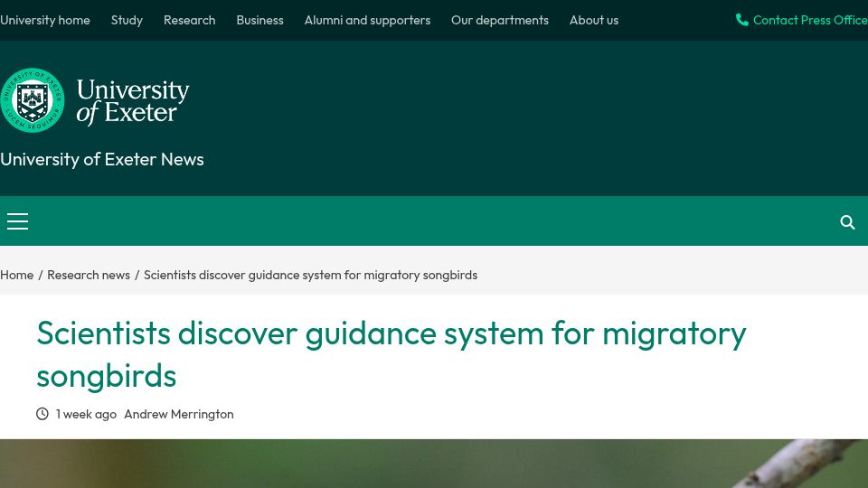The height and width of the screenshot is (488, 868).
Task: Open the Business menu item
Action: pyautogui.click(x=259, y=20)
